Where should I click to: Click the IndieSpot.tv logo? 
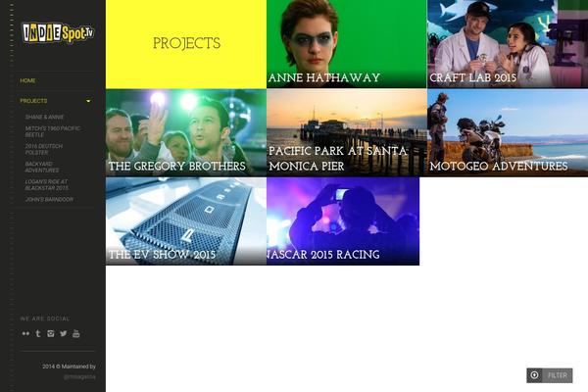(x=58, y=33)
